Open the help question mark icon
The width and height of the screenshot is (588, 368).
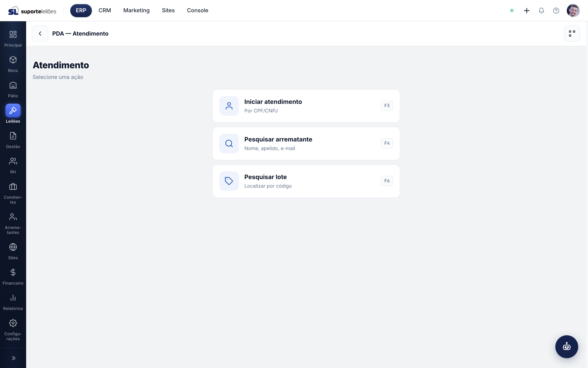[556, 10]
